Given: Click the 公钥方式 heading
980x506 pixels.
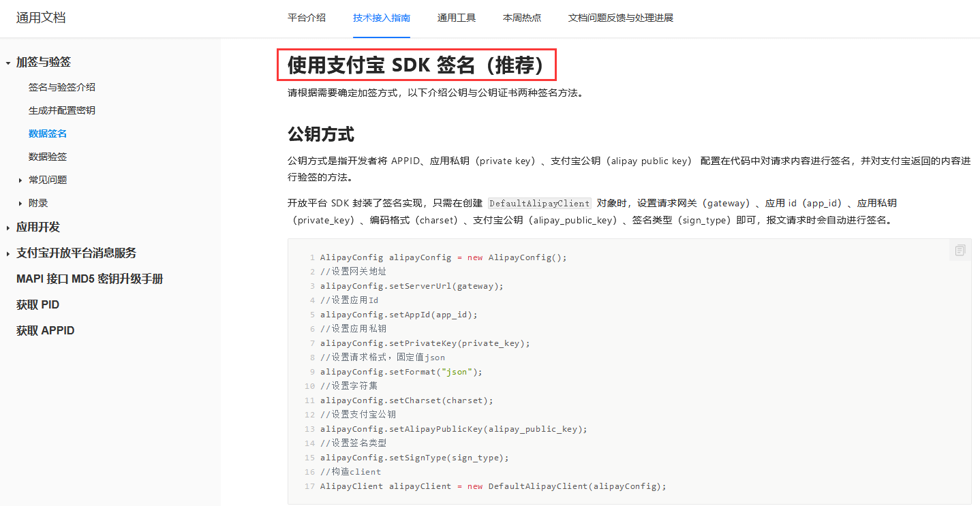Looking at the screenshot, I should [321, 133].
